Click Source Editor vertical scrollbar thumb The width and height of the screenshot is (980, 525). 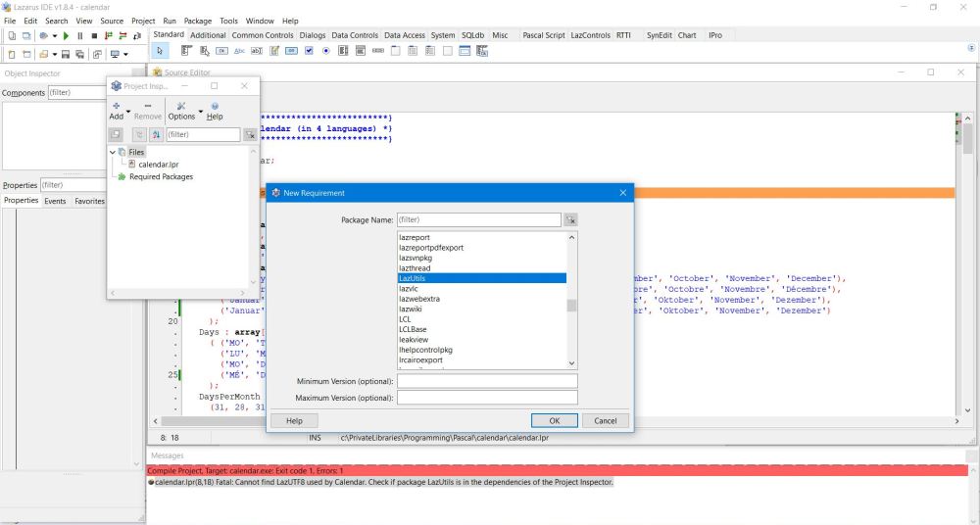click(967, 139)
